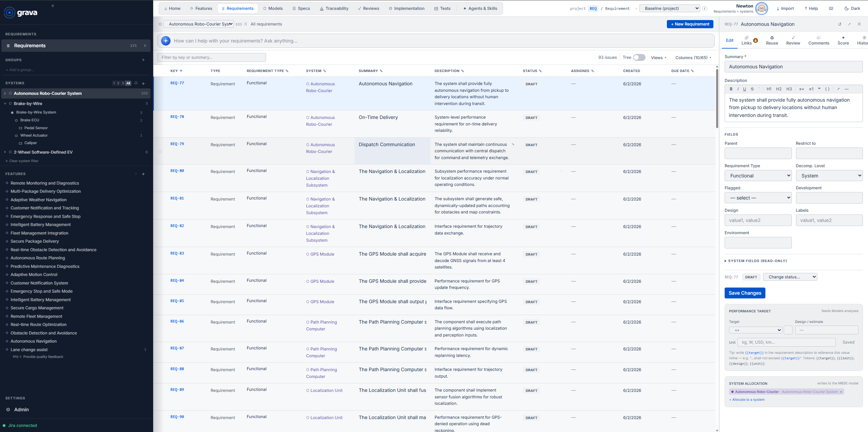Insert blockquote in description
Viewport: 868px width, 432px height.
coord(819,89)
